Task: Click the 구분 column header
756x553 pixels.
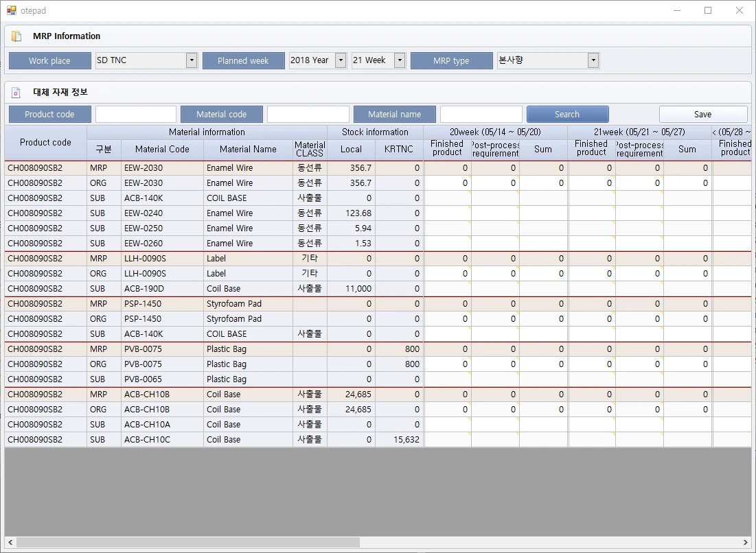Action: pos(104,150)
